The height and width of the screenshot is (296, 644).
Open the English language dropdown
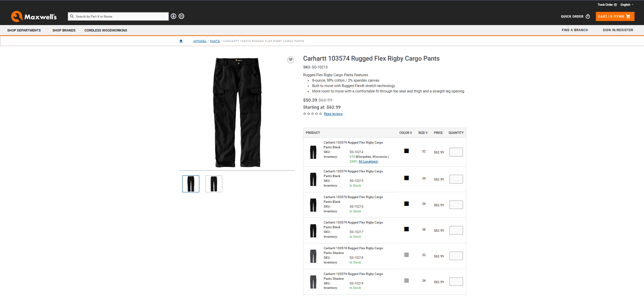coord(627,5)
